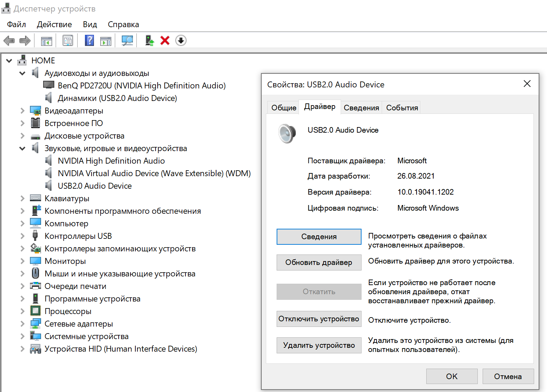Expand Контроллеры запоминающих устройств category

(22, 249)
